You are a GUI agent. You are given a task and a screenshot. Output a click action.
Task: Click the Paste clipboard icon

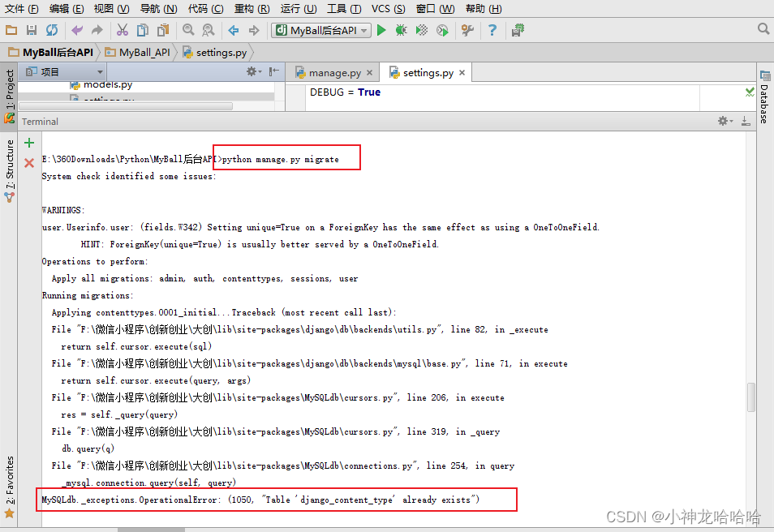pyautogui.click(x=163, y=30)
